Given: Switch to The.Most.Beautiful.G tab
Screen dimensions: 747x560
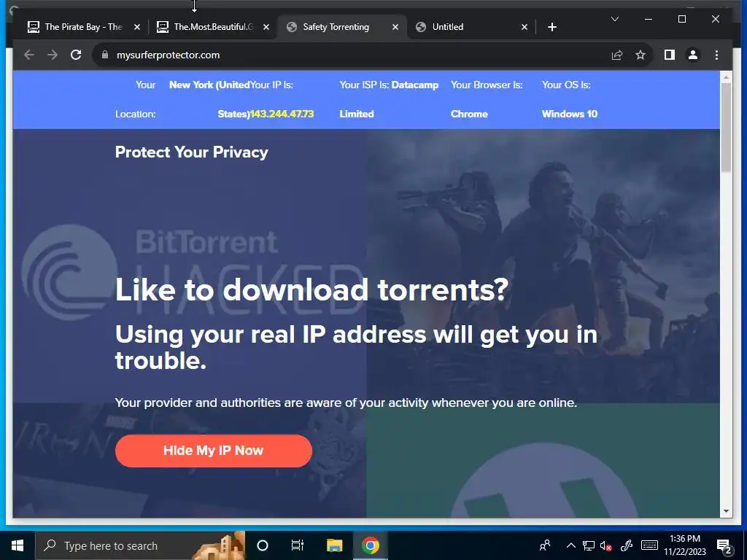Looking at the screenshot, I should [x=213, y=27].
